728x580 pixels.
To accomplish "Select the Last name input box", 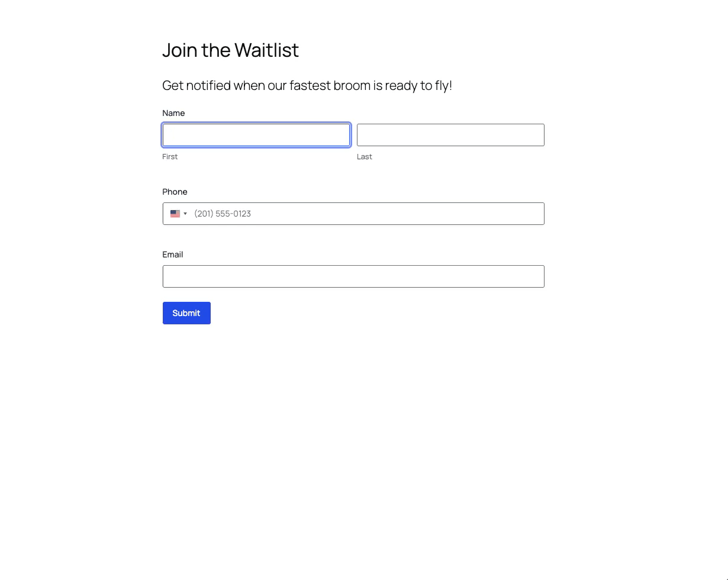I will click(450, 135).
